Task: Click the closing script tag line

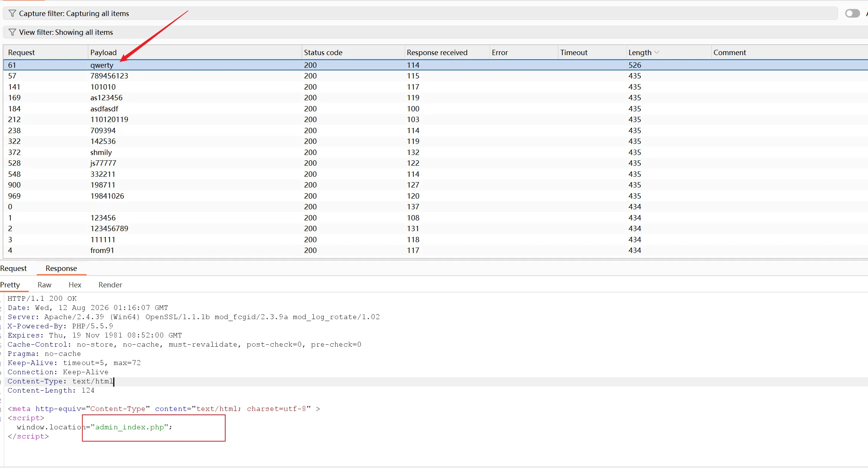Action: click(28, 436)
